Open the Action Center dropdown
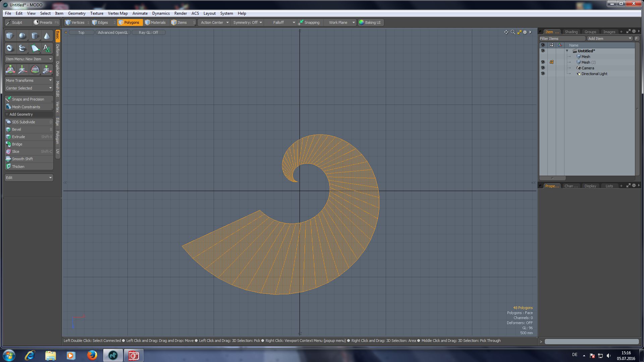Viewport: 644px width, 362px height. pyautogui.click(x=215, y=22)
